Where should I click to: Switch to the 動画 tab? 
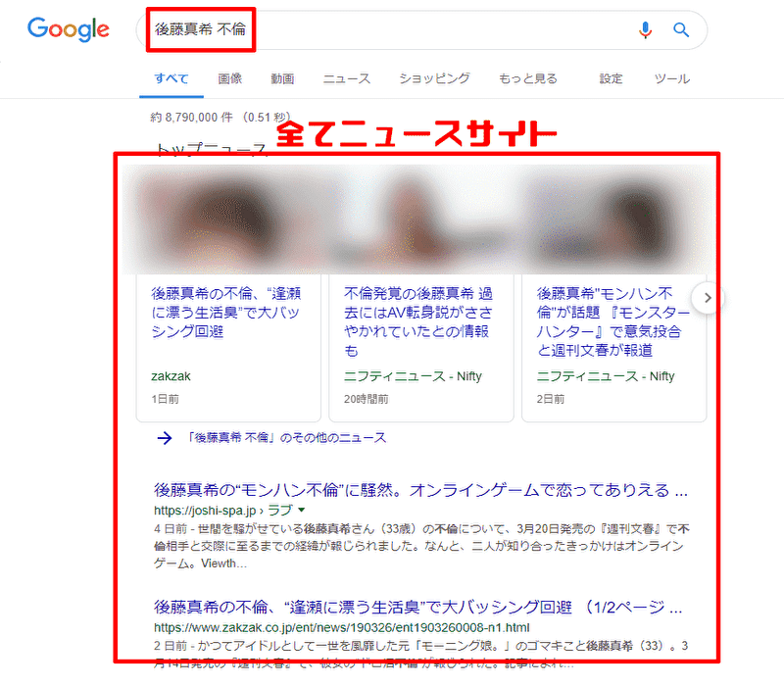pyautogui.click(x=282, y=78)
